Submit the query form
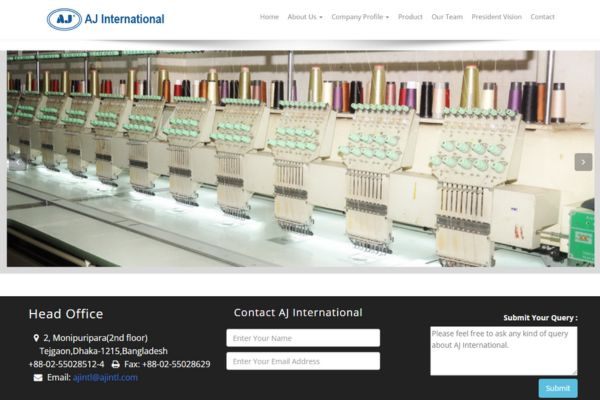The height and width of the screenshot is (400, 600). (557, 388)
